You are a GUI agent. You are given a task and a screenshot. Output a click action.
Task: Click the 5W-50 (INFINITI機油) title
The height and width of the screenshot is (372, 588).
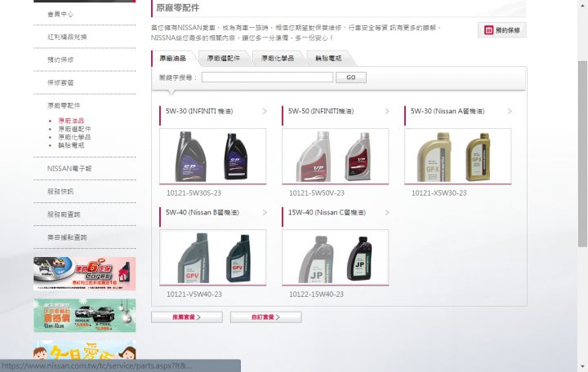pyautogui.click(x=321, y=111)
